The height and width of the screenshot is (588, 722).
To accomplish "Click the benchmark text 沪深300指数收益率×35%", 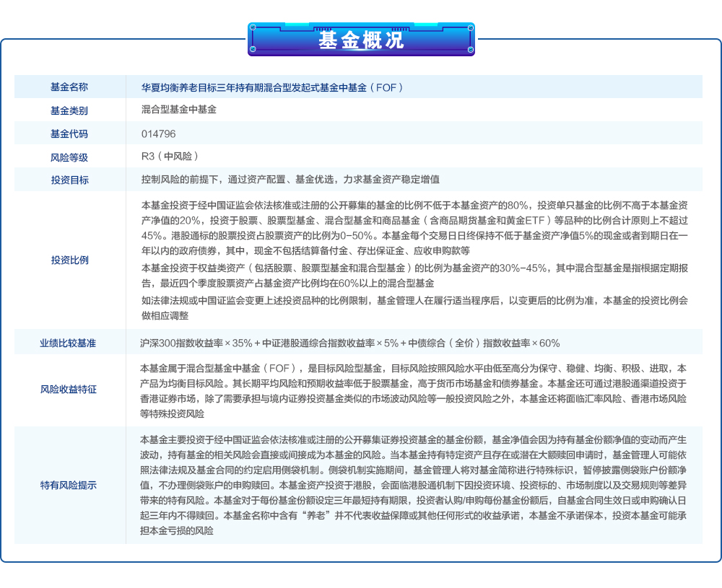I will point(196,343).
